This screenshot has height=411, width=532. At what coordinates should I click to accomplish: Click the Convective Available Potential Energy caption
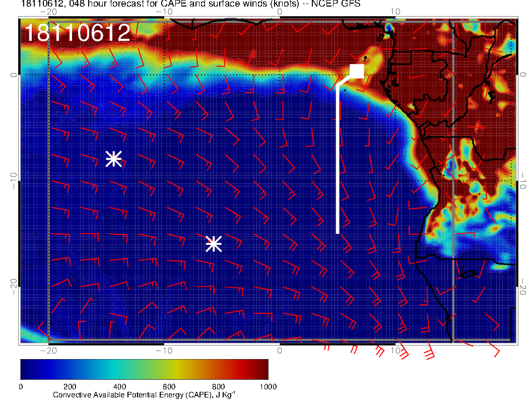pos(144,395)
